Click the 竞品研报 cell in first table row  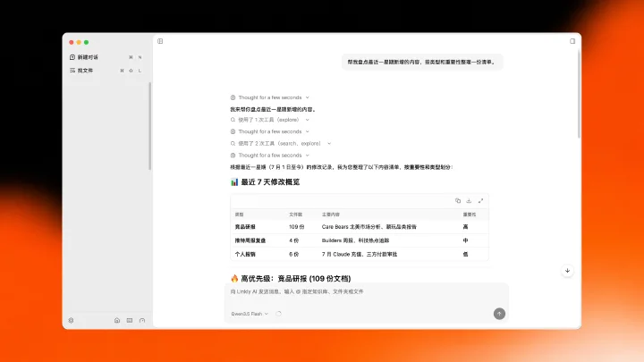pos(245,227)
